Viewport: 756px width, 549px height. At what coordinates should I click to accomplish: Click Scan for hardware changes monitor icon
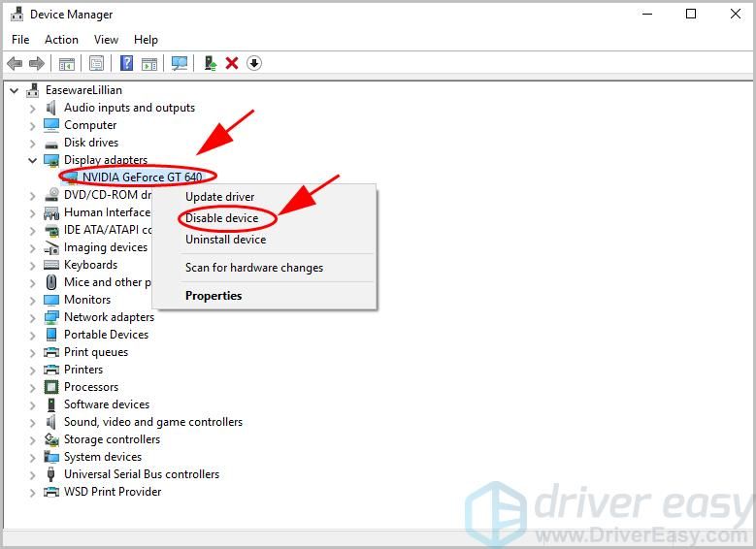tap(180, 63)
